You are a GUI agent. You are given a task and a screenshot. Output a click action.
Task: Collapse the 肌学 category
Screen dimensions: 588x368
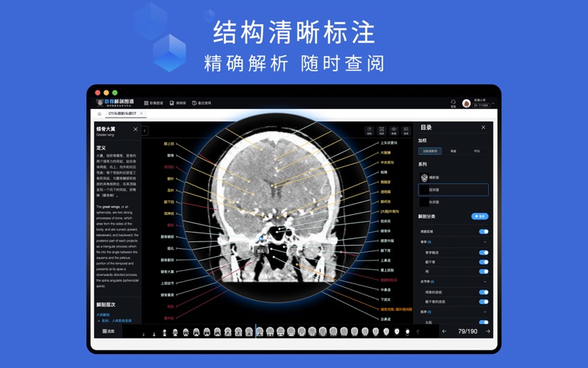485,312
